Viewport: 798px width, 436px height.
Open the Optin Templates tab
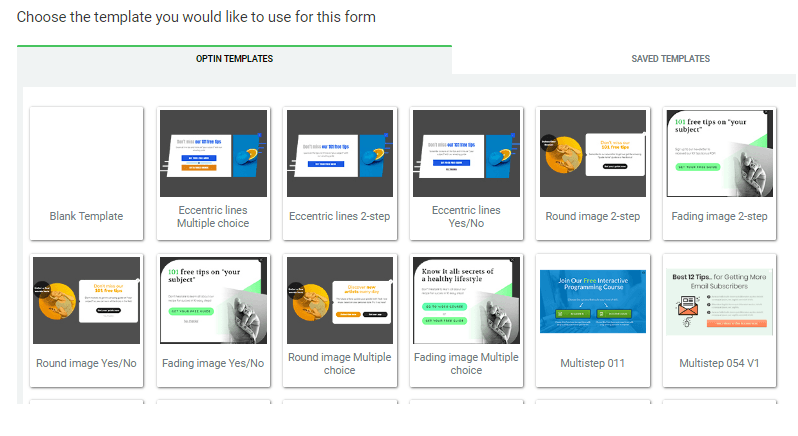click(234, 59)
